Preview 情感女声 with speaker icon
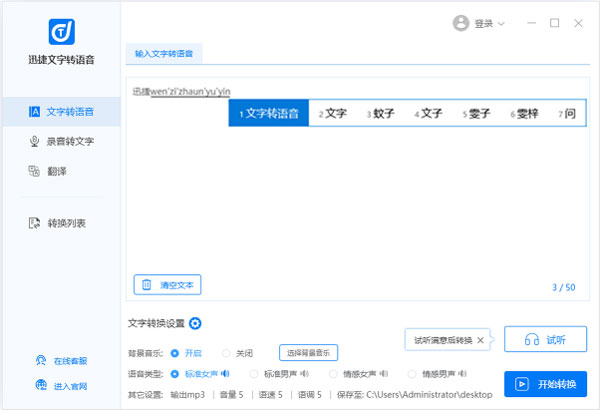 tap(384, 373)
